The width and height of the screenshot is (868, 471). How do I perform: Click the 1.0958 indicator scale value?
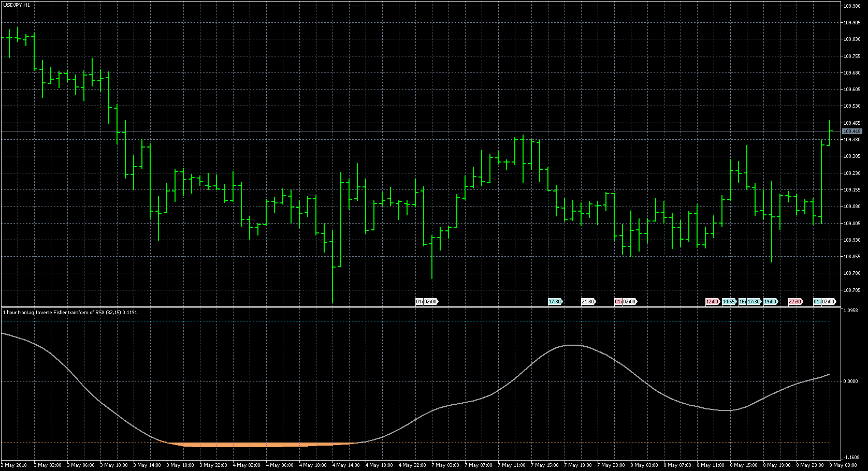pyautogui.click(x=851, y=311)
